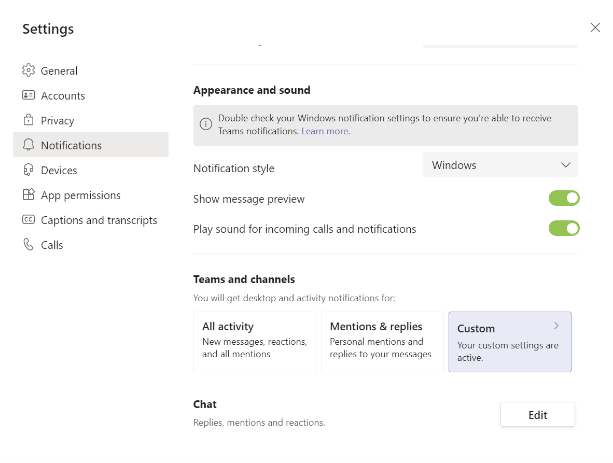The image size is (613, 463).
Task: Toggle Show message preview switch
Action: pyautogui.click(x=564, y=198)
